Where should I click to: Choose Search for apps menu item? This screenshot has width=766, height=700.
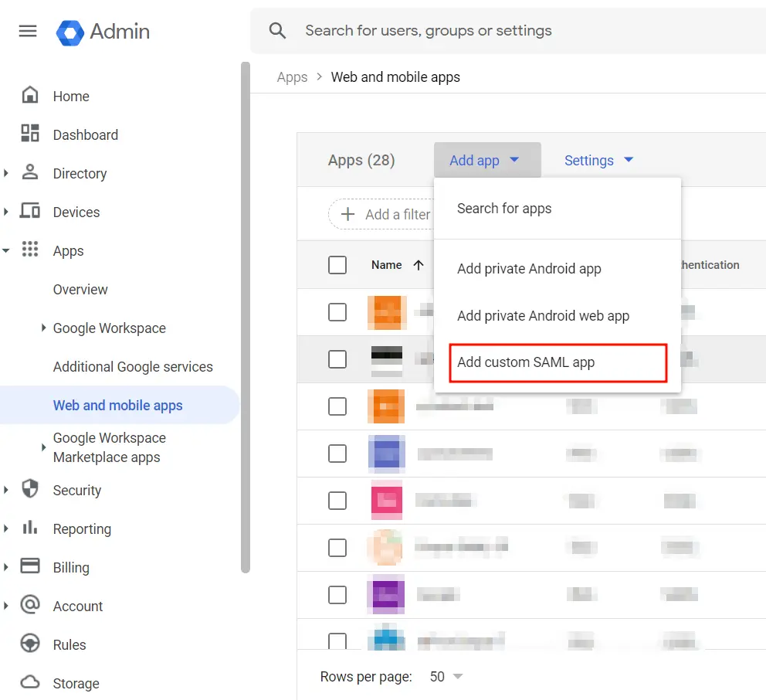pos(557,209)
